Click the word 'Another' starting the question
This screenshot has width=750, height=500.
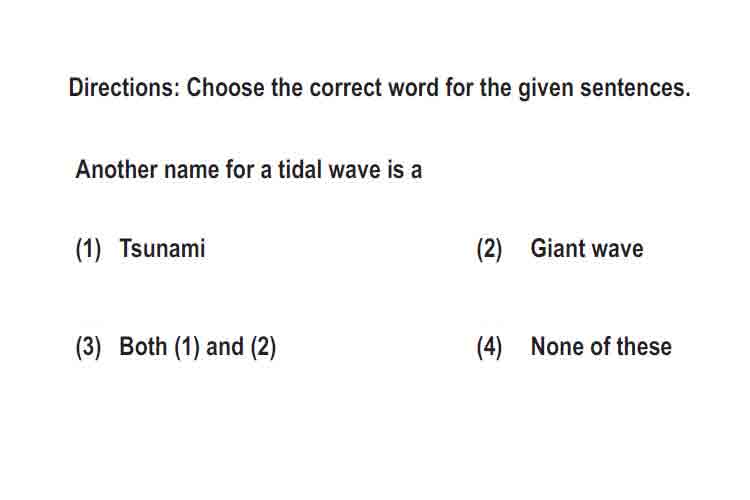coord(116,169)
